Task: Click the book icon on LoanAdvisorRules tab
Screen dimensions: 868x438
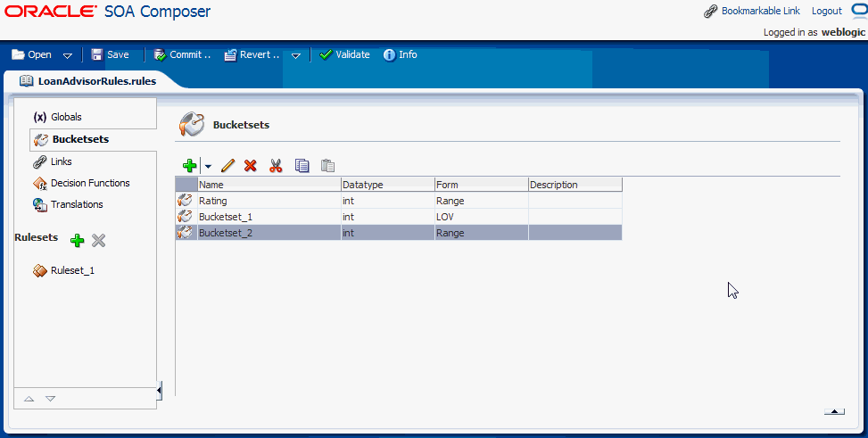Action: [x=26, y=81]
